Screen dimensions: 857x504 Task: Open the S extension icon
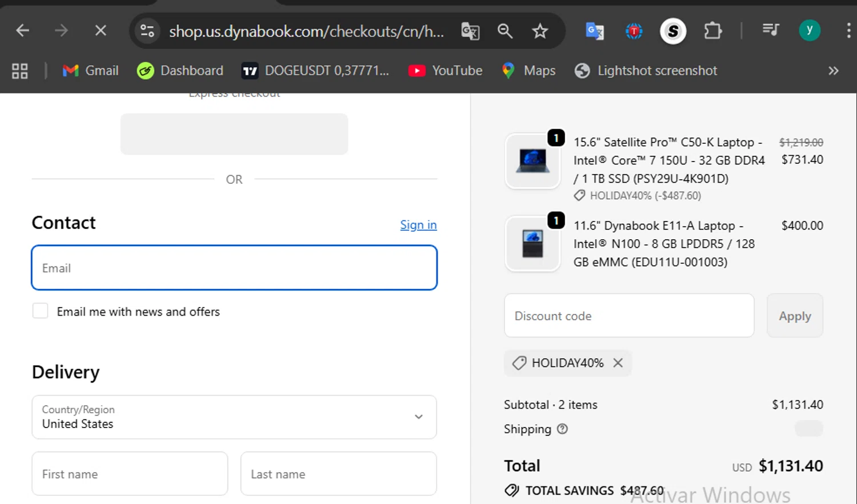coord(673,31)
